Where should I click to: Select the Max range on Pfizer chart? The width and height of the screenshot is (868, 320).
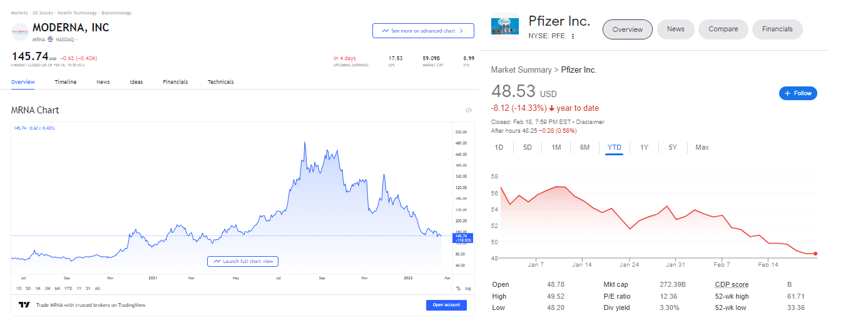(702, 147)
